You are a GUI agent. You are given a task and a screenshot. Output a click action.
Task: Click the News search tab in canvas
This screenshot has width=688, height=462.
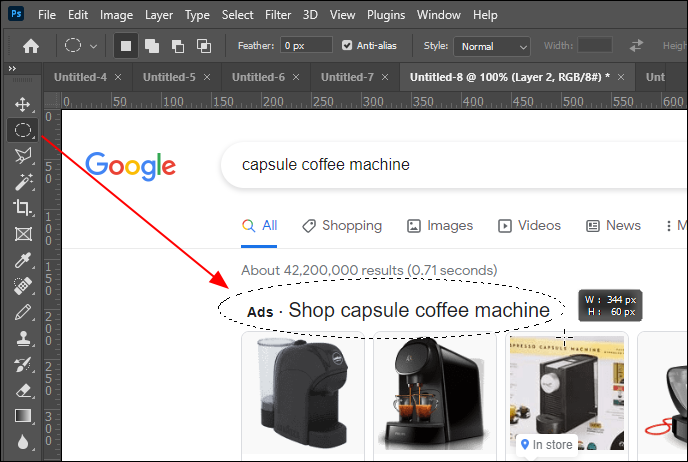(613, 226)
